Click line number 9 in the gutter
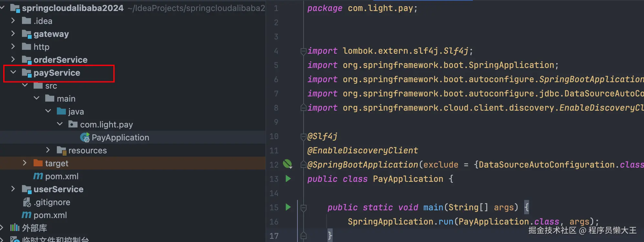 (x=276, y=122)
